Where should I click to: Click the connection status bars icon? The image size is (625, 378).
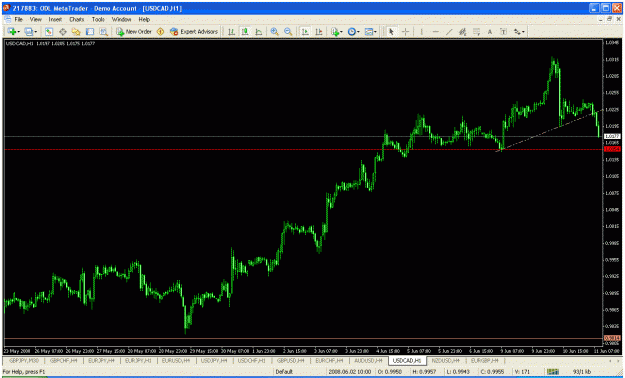[552, 372]
